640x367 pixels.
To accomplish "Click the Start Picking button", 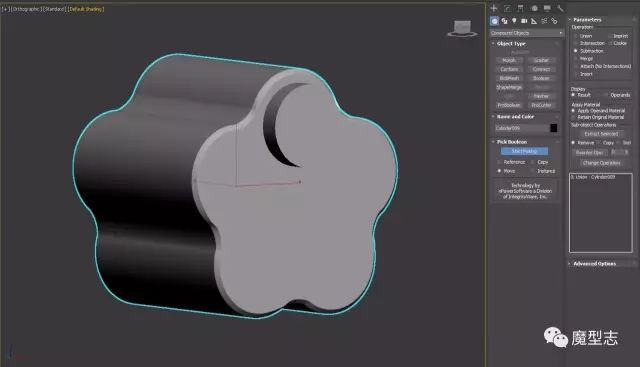I will [524, 151].
